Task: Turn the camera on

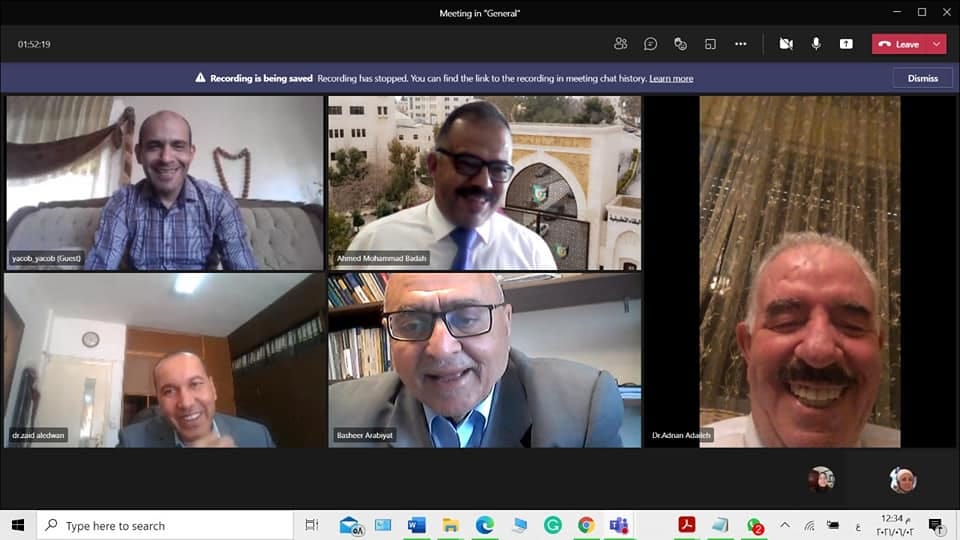Action: coord(786,44)
